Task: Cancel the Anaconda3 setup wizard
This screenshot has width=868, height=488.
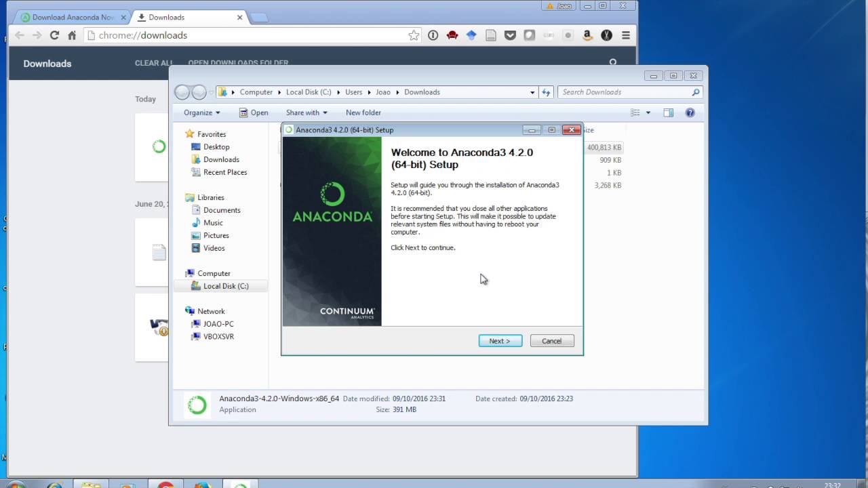Action: (552, 341)
